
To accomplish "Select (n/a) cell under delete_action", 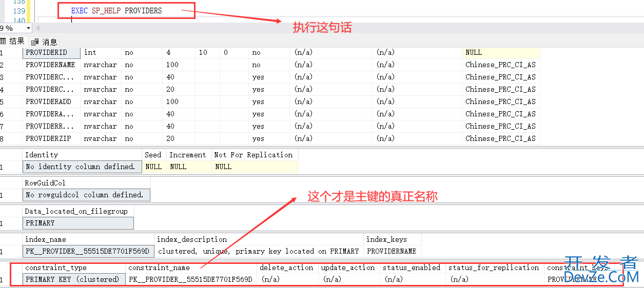I will [287, 279].
